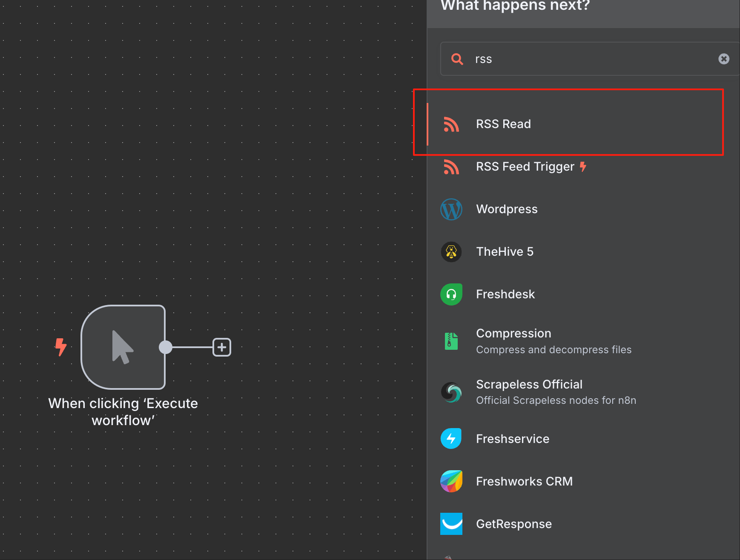This screenshot has width=740, height=560.
Task: Click the trigger node's output connector dot
Action: click(165, 347)
